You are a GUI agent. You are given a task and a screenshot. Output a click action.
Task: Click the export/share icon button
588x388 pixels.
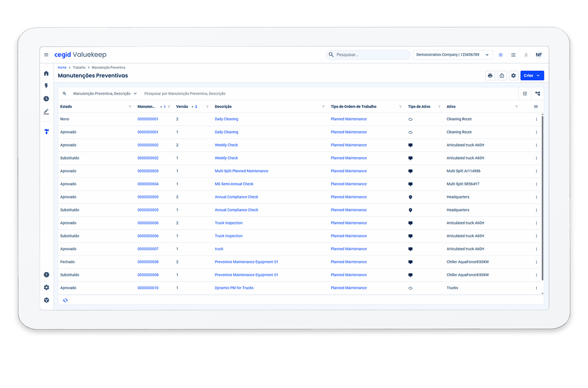coord(502,75)
